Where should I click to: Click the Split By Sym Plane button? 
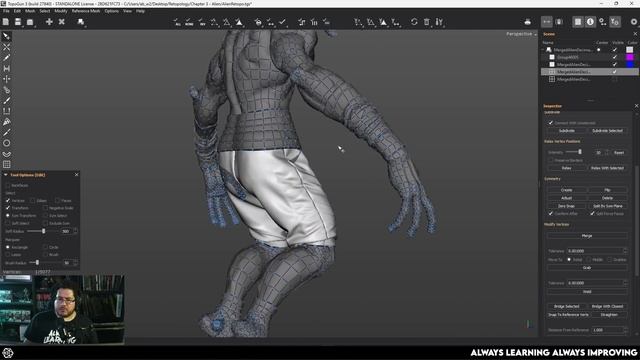pyautogui.click(x=607, y=206)
